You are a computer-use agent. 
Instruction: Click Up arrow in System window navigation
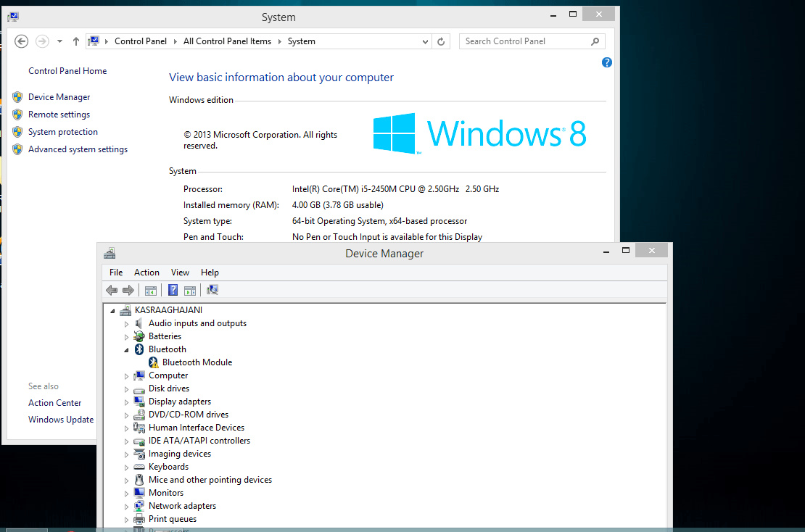(x=76, y=41)
